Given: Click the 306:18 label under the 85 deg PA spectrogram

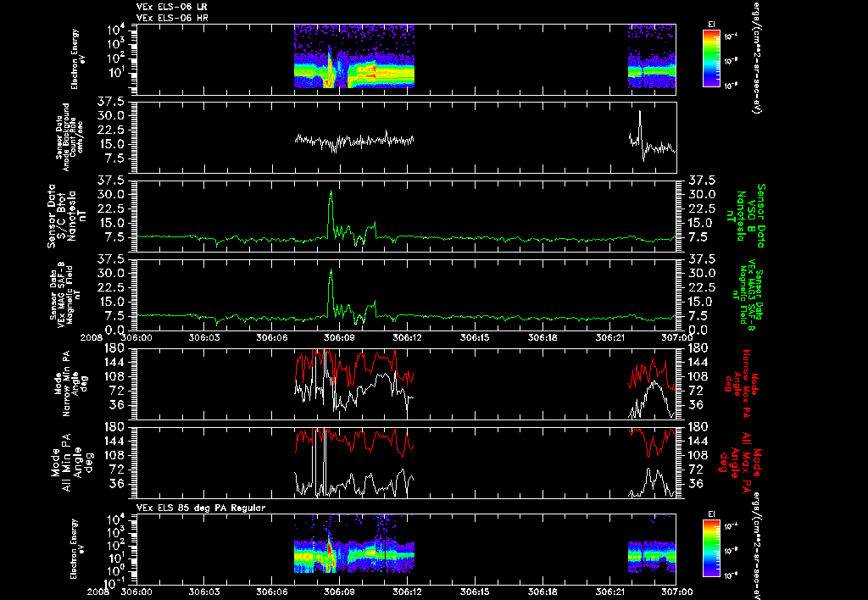Looking at the screenshot, I should point(542,592).
